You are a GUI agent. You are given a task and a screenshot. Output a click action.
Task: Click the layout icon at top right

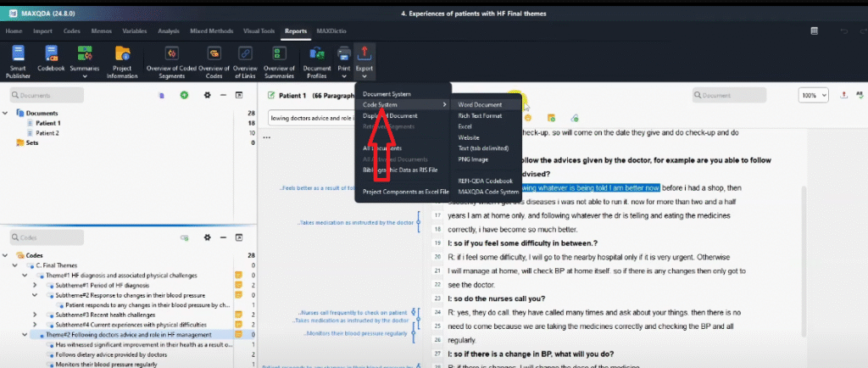(815, 31)
